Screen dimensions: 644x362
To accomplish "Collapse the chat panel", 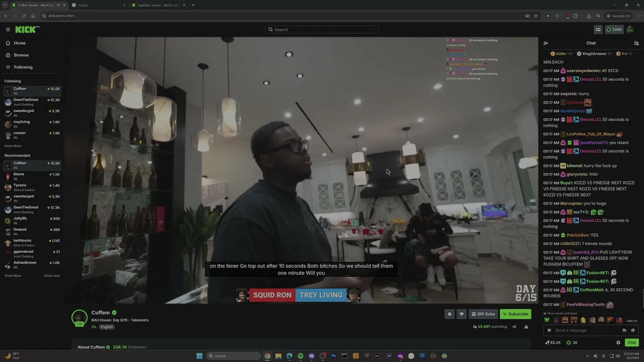I will tap(546, 43).
